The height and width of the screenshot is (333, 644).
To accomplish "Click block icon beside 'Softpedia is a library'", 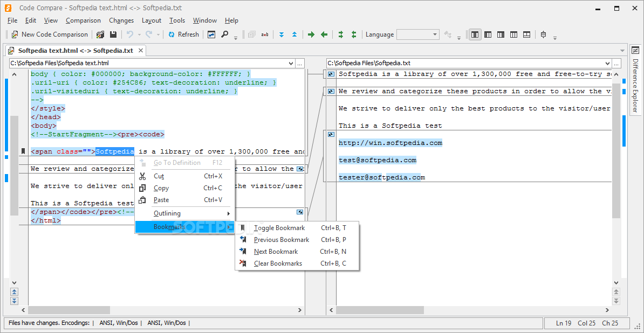I will (x=331, y=74).
